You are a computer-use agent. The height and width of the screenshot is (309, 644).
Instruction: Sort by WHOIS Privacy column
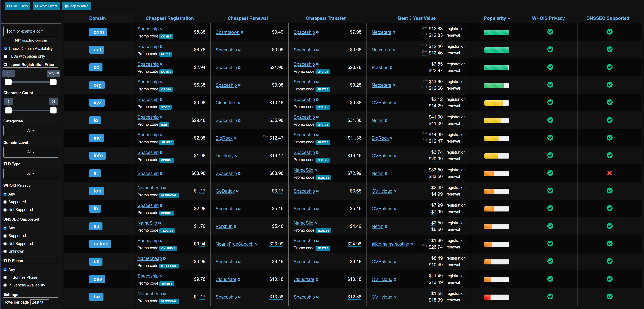click(x=548, y=18)
